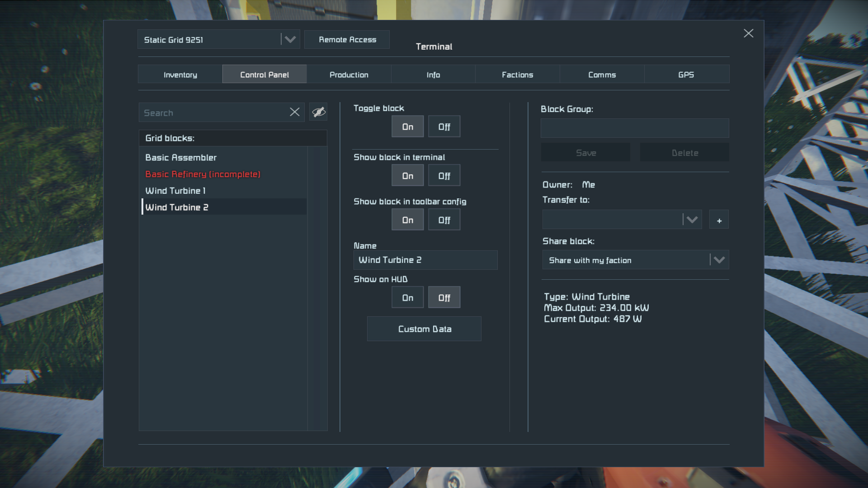Set Show block in terminal to Off
This screenshot has height=488, width=868.
tap(444, 176)
